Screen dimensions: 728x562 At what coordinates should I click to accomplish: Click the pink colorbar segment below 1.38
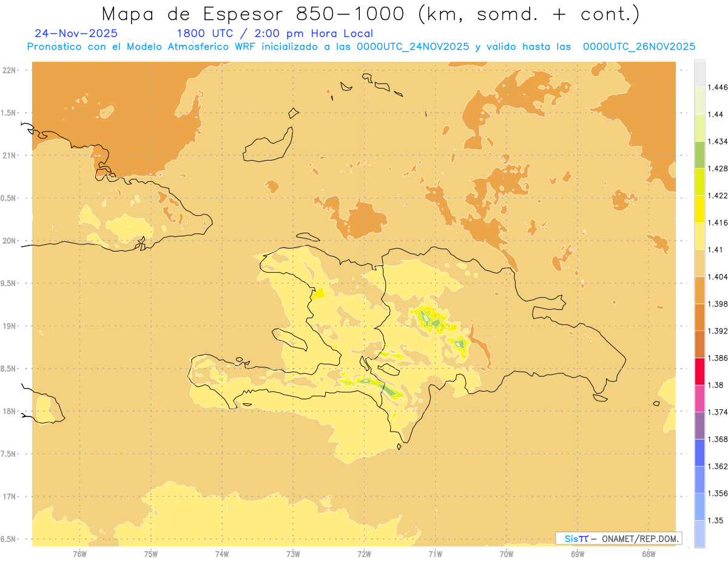pyautogui.click(x=699, y=398)
